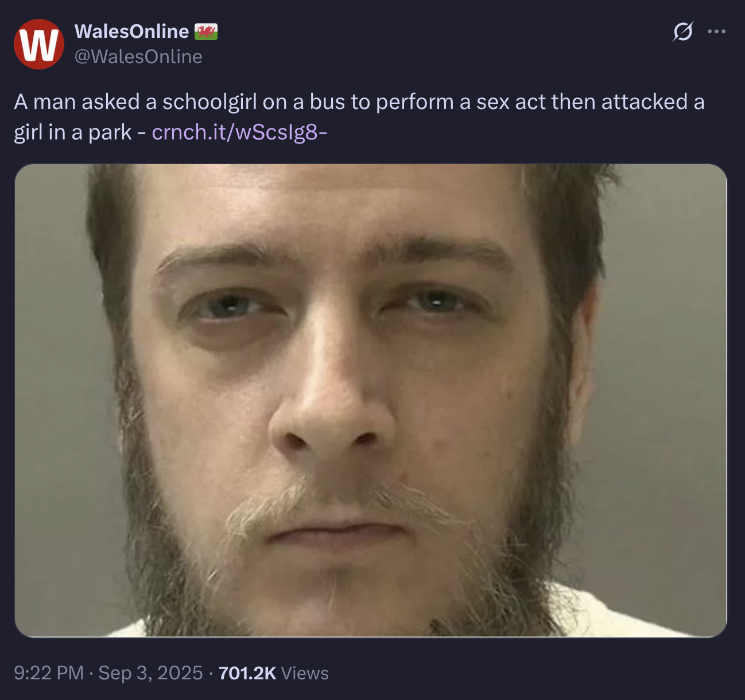745x700 pixels.
Task: Click the Grok explain-this-post icon
Action: coord(683,32)
